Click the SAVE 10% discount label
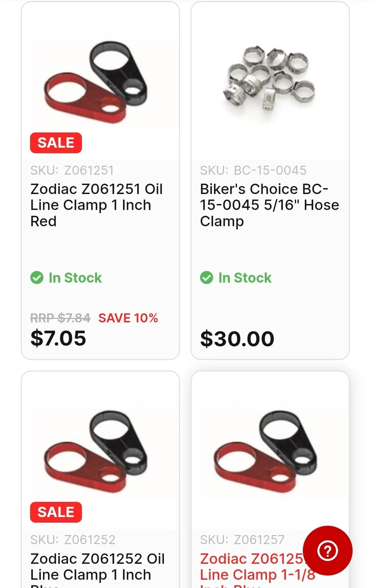The image size is (373, 588). pyautogui.click(x=128, y=318)
